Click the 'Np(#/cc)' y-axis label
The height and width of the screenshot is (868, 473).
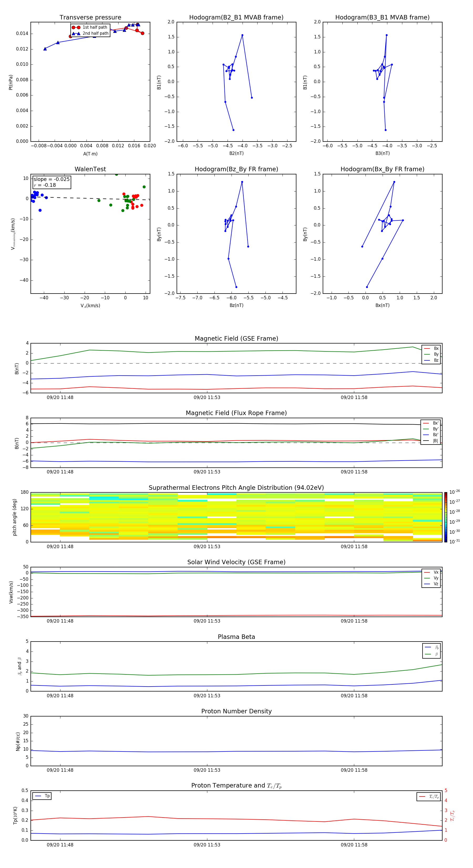point(18,741)
